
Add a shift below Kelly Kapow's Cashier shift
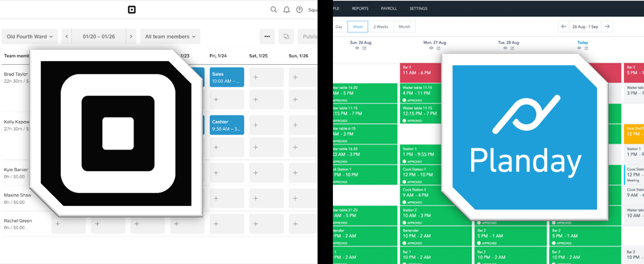coord(227,147)
